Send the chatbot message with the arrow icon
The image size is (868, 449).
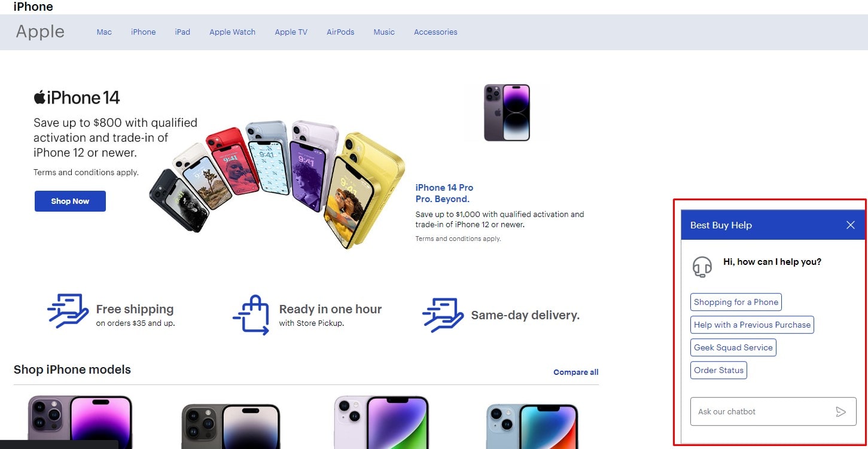pyautogui.click(x=840, y=411)
